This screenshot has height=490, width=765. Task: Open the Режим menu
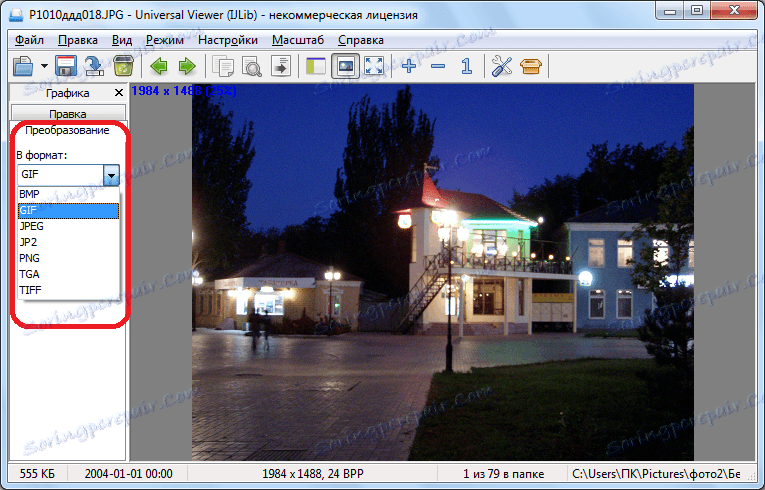tap(165, 40)
